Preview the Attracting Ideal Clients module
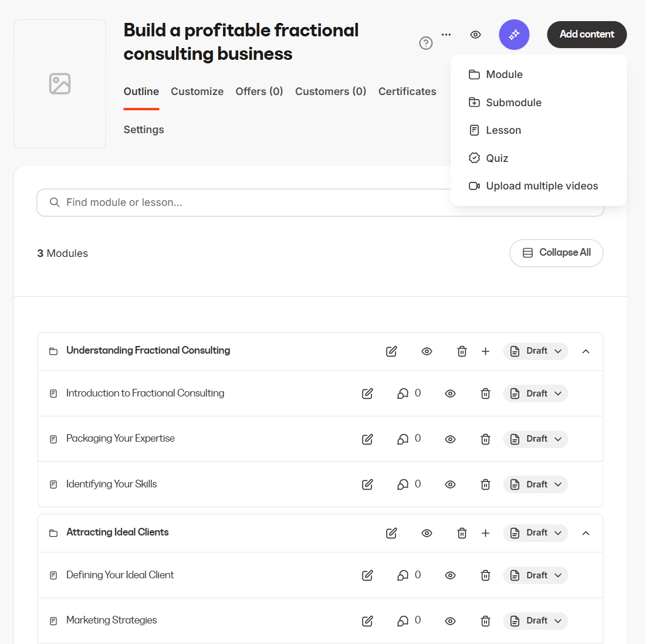 (x=427, y=533)
